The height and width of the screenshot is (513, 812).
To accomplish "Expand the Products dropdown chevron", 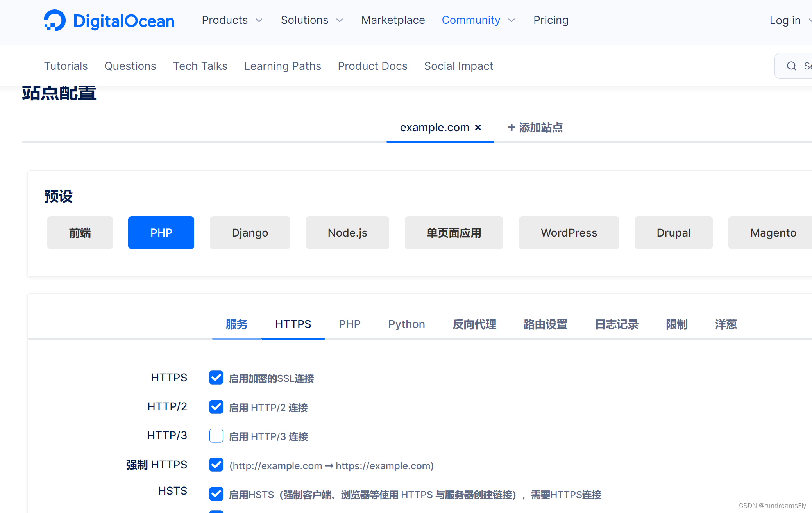I will (259, 20).
